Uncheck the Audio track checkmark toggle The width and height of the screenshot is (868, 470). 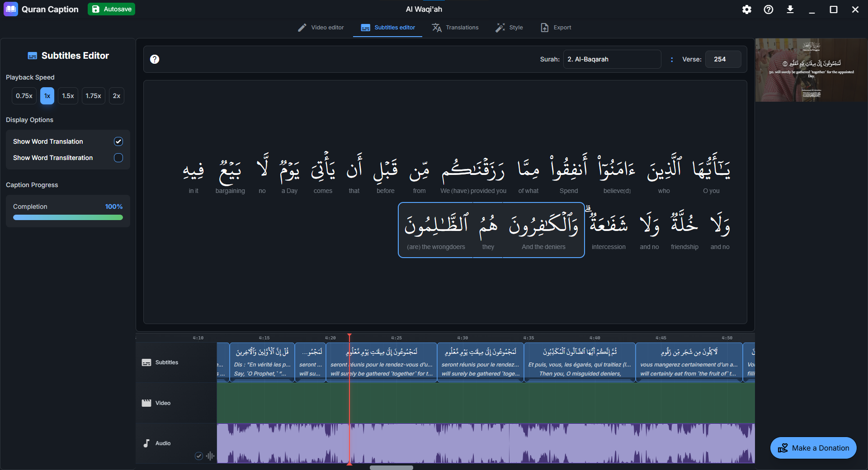tap(198, 456)
